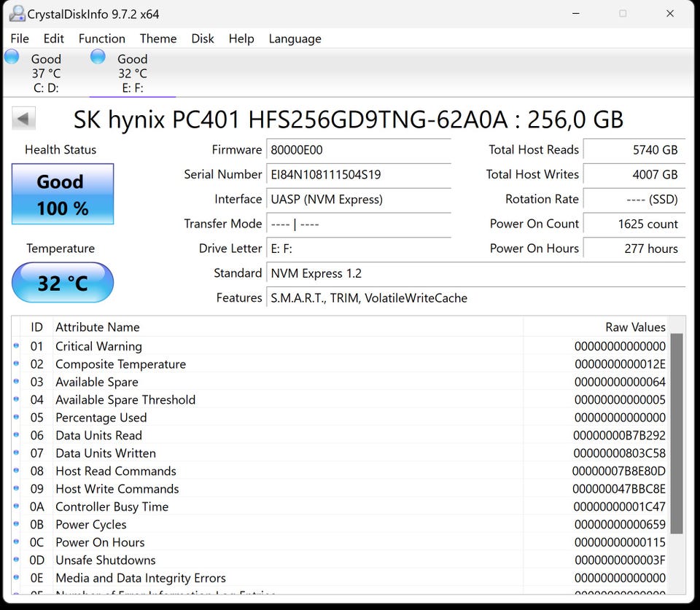Open the Language menu
This screenshot has height=610, width=700.
(295, 39)
